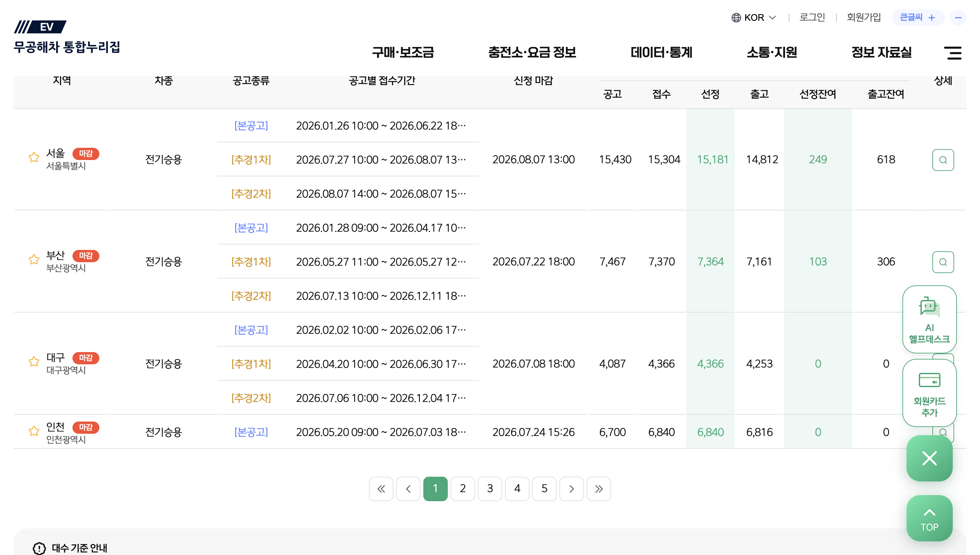
Task: Click the 회원가입 link
Action: tap(863, 17)
